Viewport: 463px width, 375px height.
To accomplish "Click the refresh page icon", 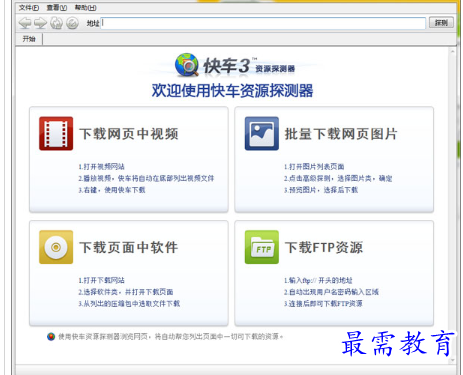I will coord(56,23).
